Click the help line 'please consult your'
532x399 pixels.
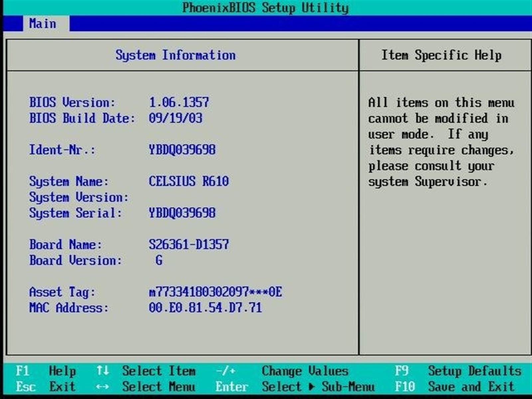coord(431,166)
